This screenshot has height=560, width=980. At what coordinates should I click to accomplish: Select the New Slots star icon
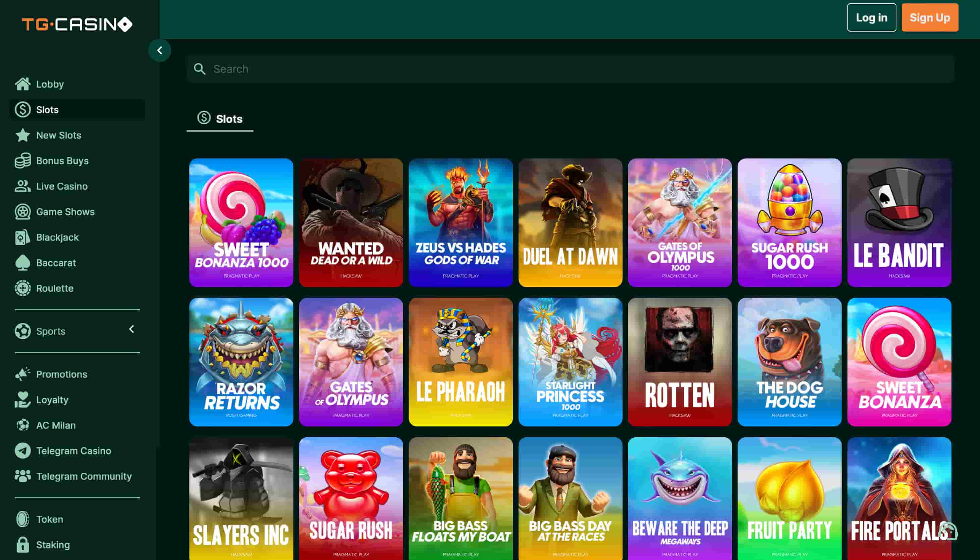click(x=23, y=135)
